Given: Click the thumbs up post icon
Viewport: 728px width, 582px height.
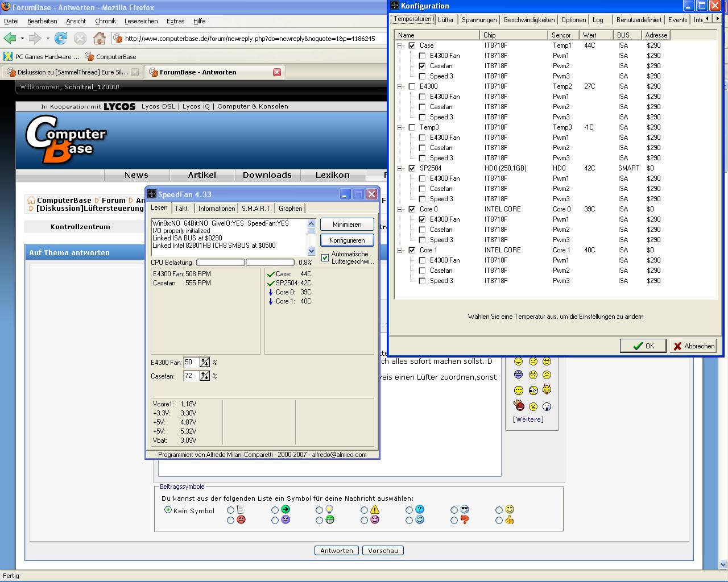Looking at the screenshot, I should click(510, 519).
